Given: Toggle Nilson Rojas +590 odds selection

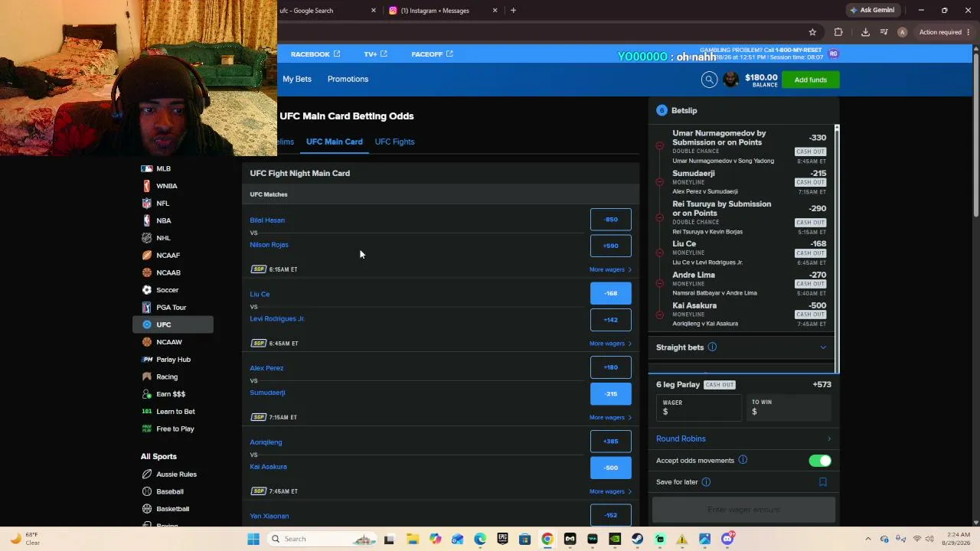Looking at the screenshot, I should [611, 246].
